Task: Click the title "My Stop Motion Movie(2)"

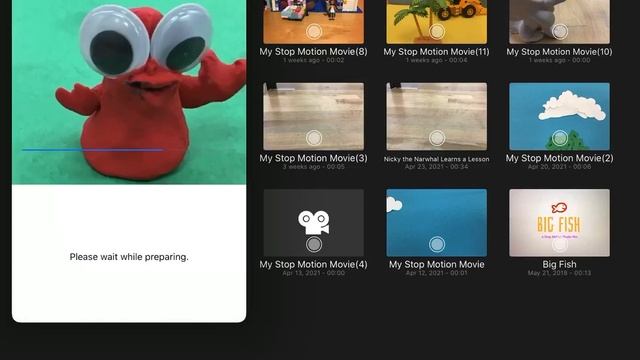Action: coord(559,158)
